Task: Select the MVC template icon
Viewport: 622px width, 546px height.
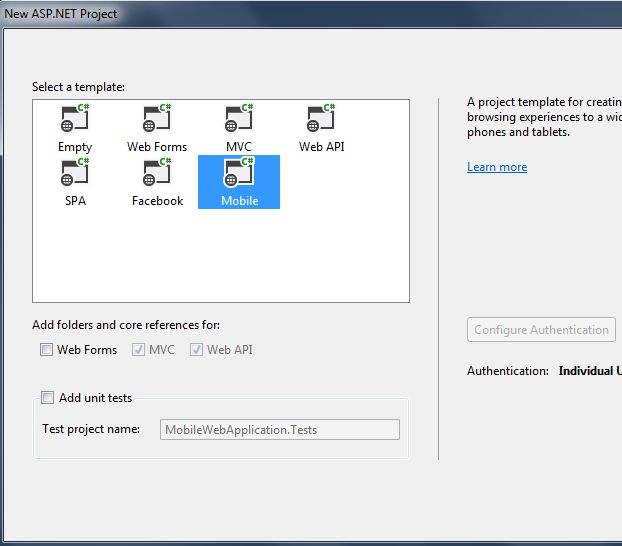Action: 239,118
